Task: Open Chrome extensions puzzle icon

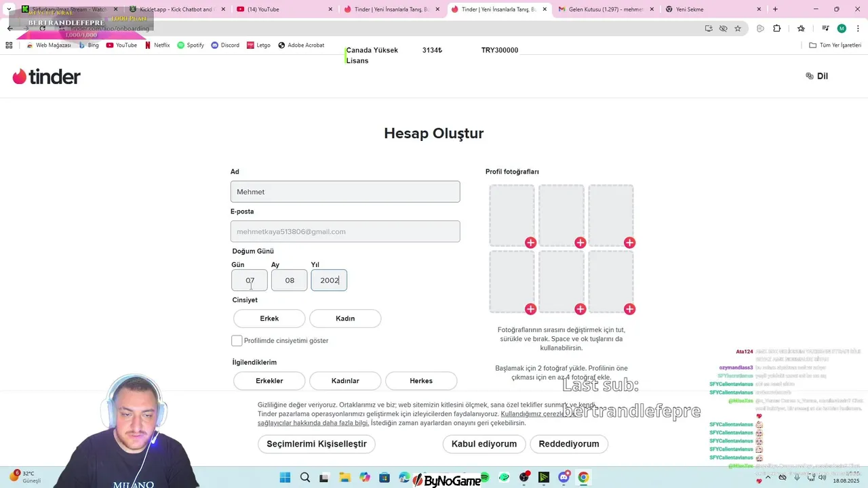Action: point(777,28)
